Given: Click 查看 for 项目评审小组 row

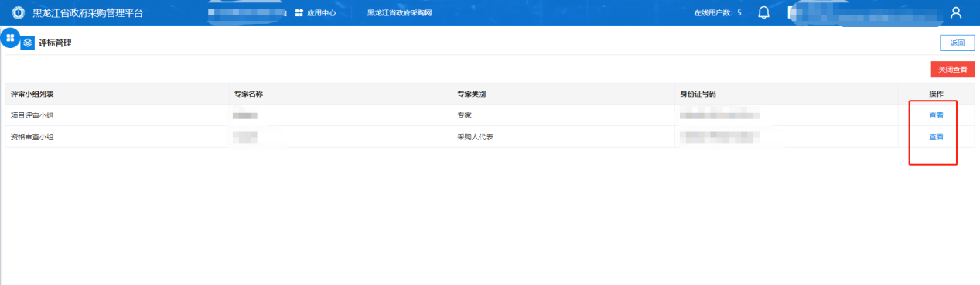Looking at the screenshot, I should tap(936, 115).
